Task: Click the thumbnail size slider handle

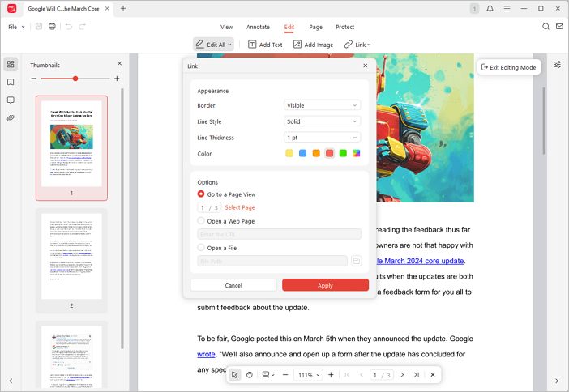Action: (x=75, y=79)
